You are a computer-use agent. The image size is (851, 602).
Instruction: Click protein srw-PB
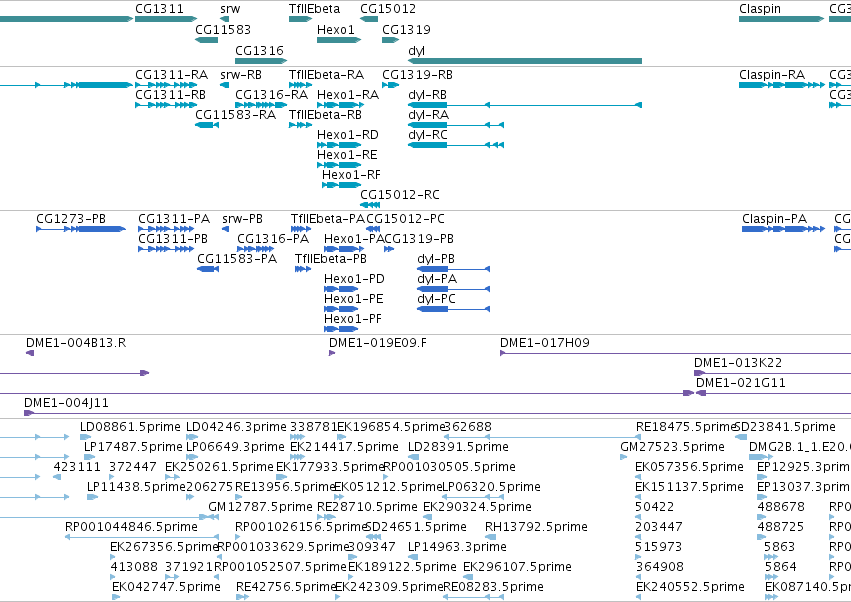pyautogui.click(x=242, y=219)
